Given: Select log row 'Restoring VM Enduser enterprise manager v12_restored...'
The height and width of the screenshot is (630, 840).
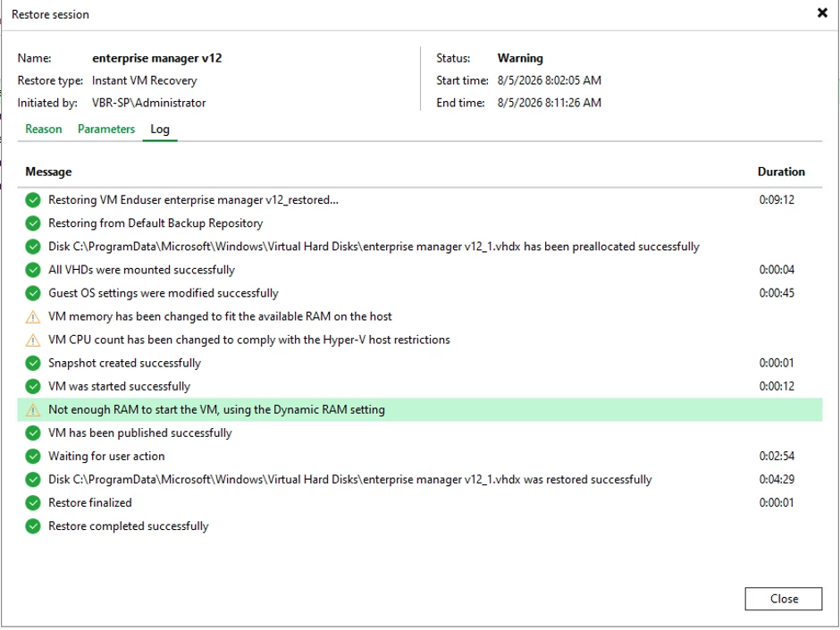Looking at the screenshot, I should point(420,200).
